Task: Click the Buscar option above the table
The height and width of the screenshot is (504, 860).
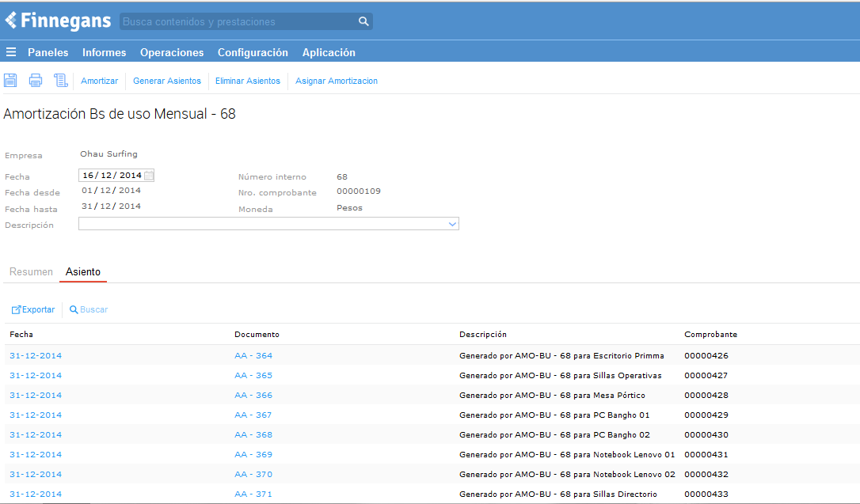Action: [89, 309]
